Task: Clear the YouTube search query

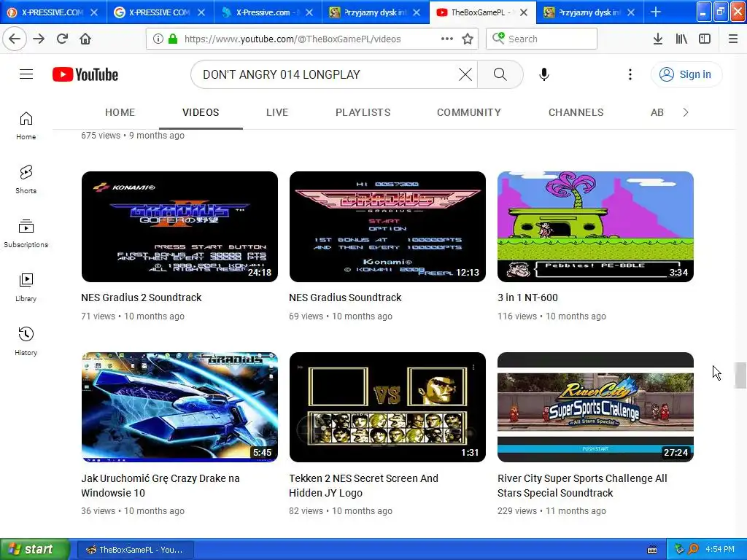Action: [x=465, y=74]
